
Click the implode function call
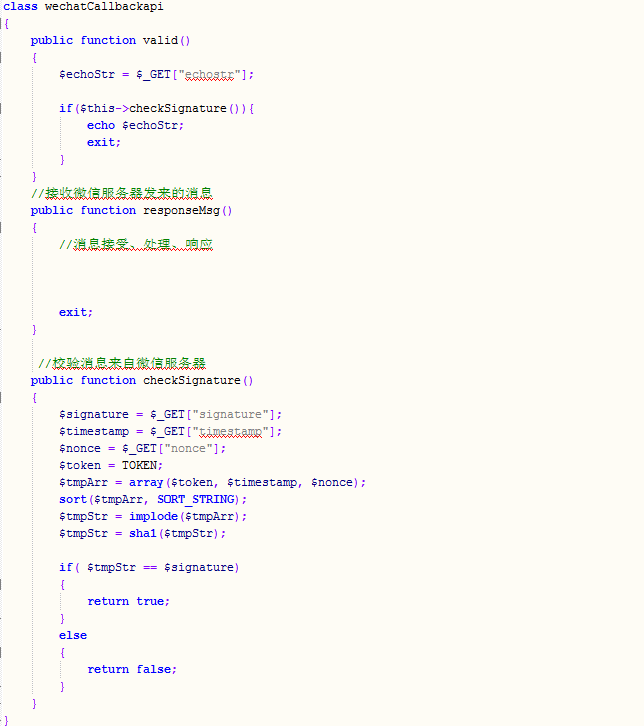coord(153,516)
